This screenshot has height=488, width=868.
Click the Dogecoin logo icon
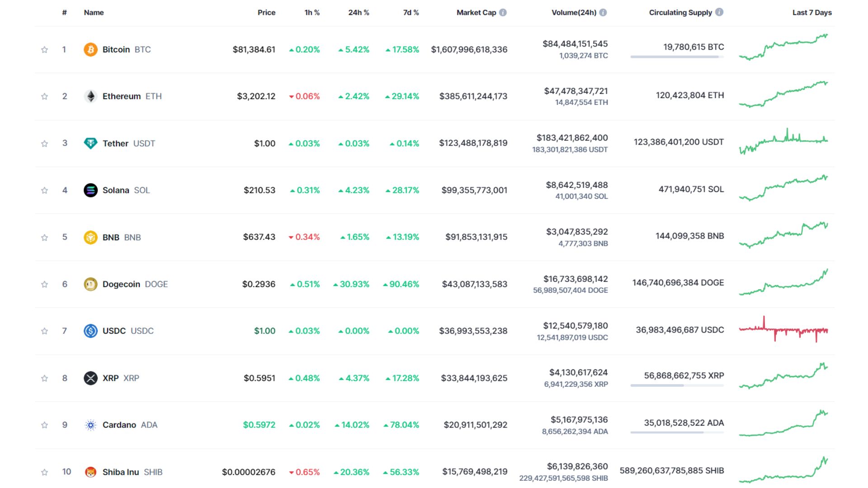[91, 284]
